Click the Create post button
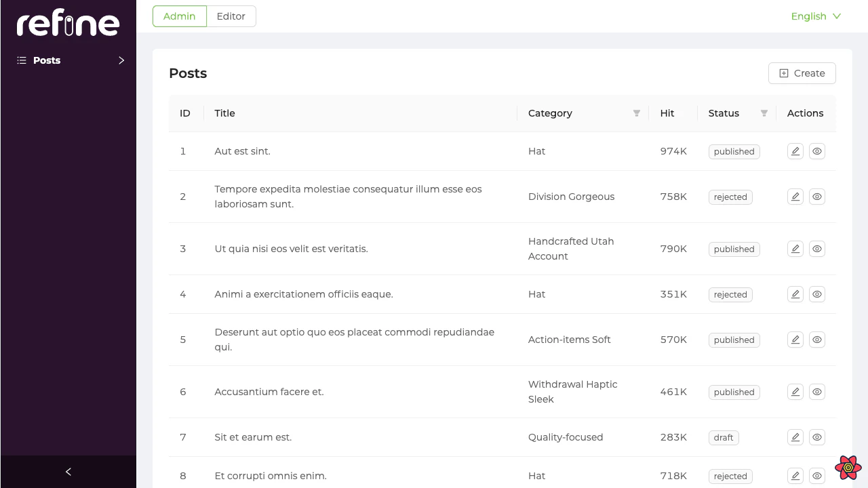The height and width of the screenshot is (488, 868). pos(802,73)
